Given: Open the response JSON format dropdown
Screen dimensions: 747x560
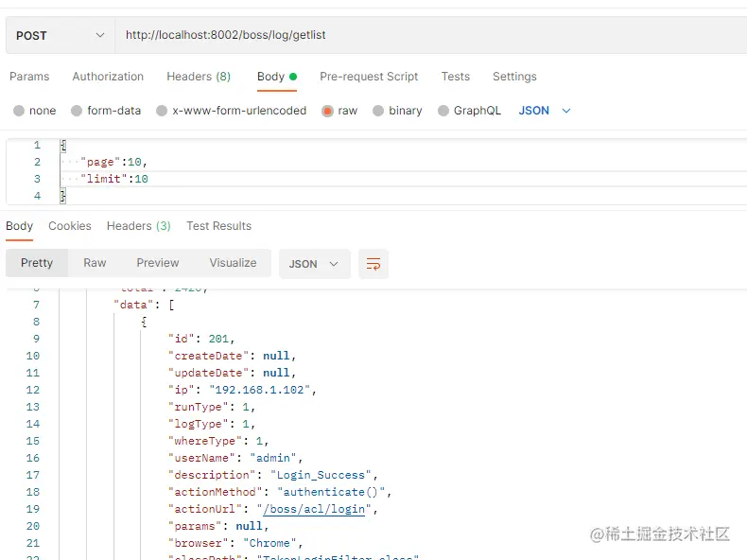Looking at the screenshot, I should [x=315, y=264].
